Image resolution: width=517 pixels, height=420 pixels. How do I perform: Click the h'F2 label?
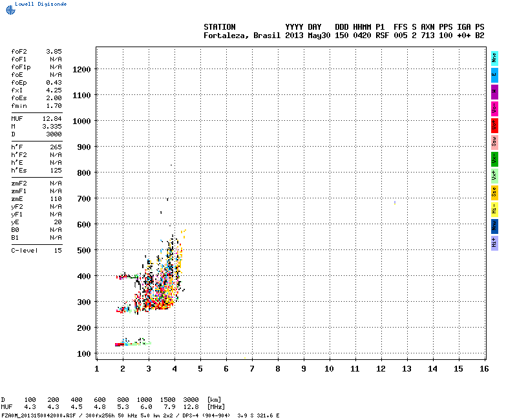pyautogui.click(x=19, y=155)
